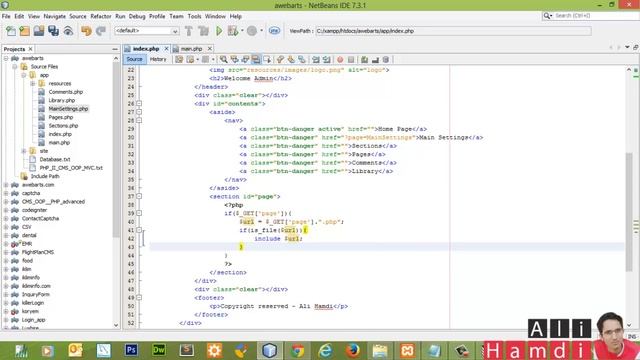Select Comments.php in project tree

pyautogui.click(x=66, y=92)
